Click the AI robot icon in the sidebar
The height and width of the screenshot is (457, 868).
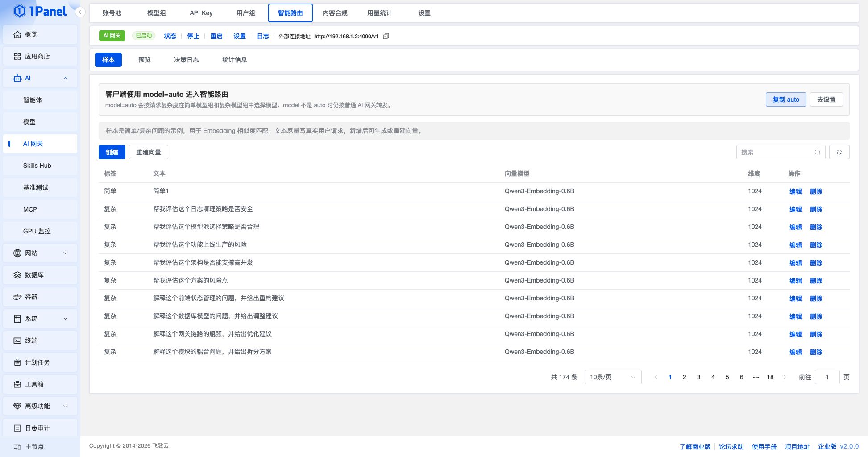click(17, 78)
